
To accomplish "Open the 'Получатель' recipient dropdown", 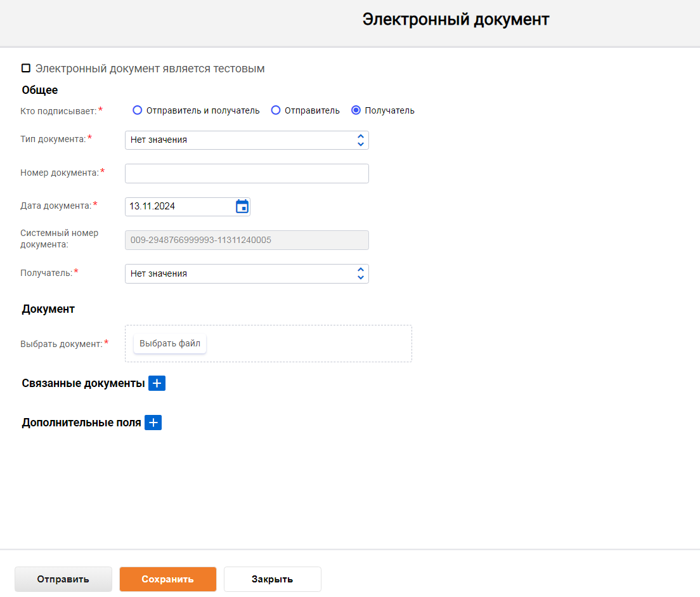I will click(247, 273).
